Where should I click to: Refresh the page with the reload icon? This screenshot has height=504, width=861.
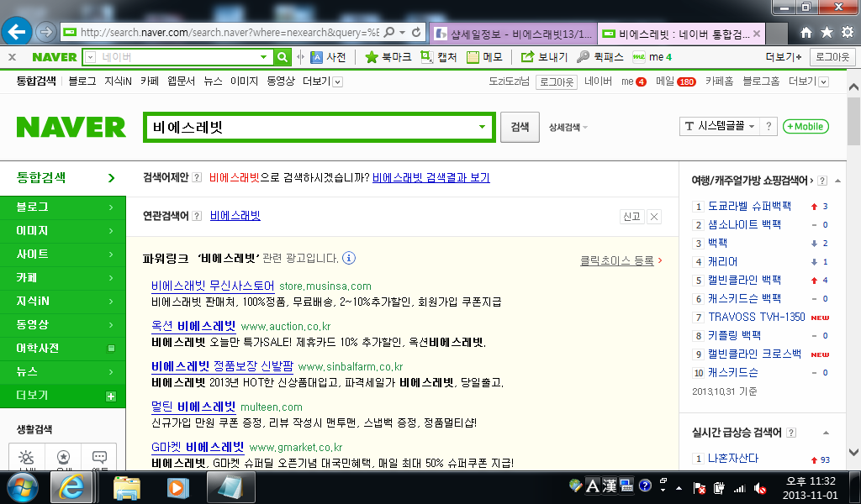point(416,33)
